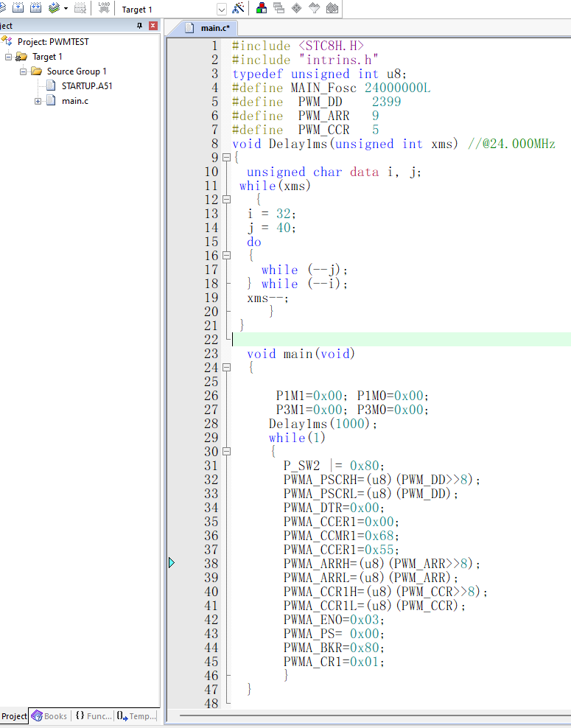Expand the main.c tree node
571x728 pixels.
(x=38, y=101)
